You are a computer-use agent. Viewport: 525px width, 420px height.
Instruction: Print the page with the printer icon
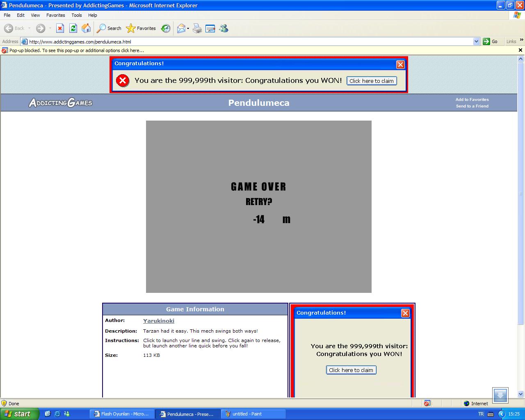click(x=197, y=28)
